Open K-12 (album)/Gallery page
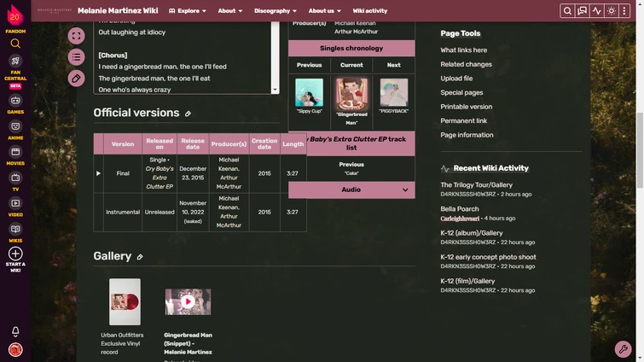Screen dimensions: 644x362 coord(472,233)
